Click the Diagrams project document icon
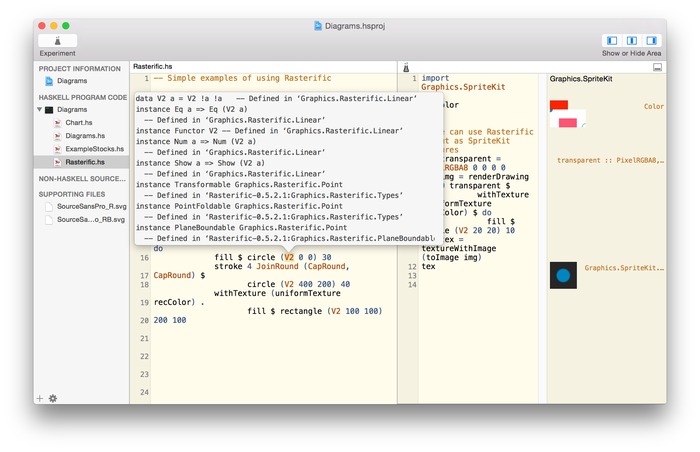 [49, 81]
